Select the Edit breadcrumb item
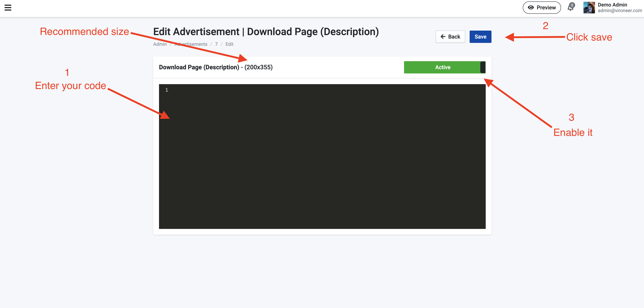 (x=229, y=44)
